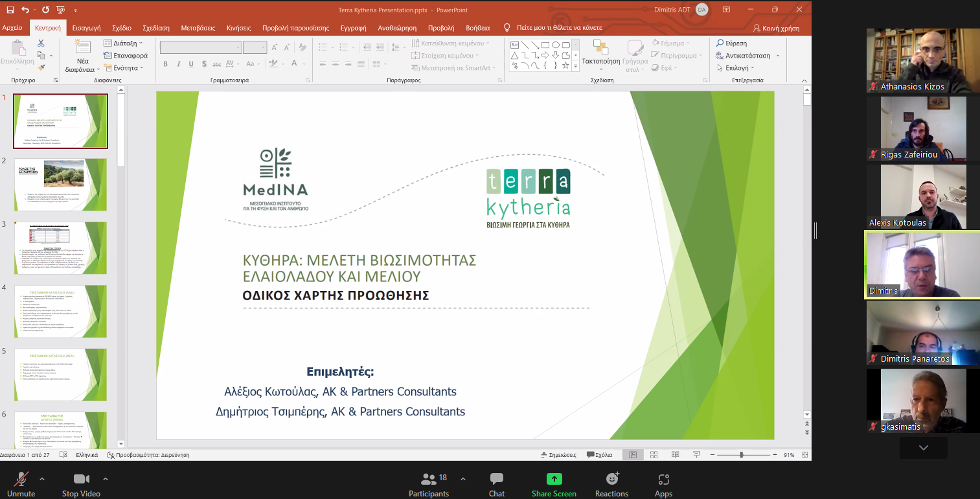Open Zoom Apps

point(663,485)
